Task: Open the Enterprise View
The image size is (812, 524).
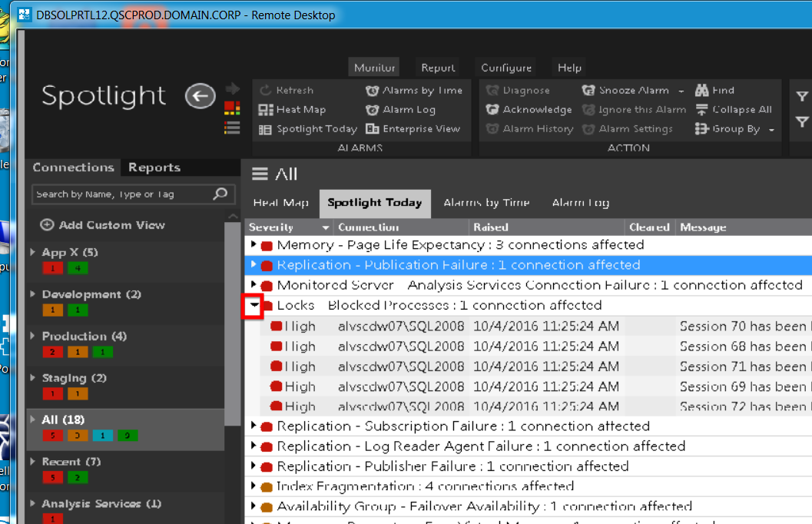Action: click(x=413, y=129)
